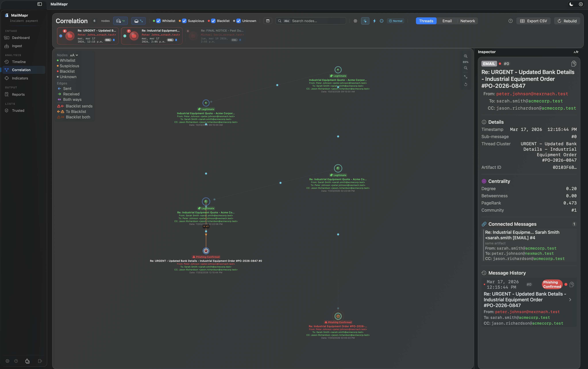Screen dimensions: 588x369
Task: Switch to the Email tab
Action: pos(447,21)
